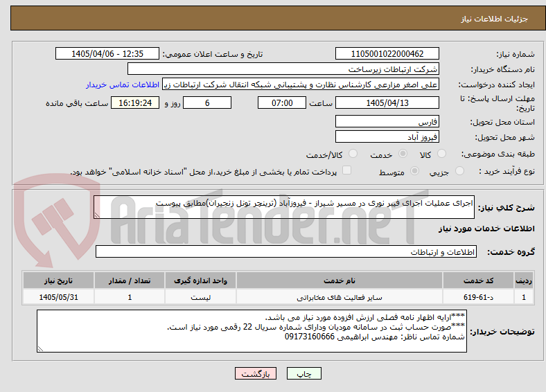The image size is (546, 392).
Task: Select the کالا radio button
Action: 441,154
